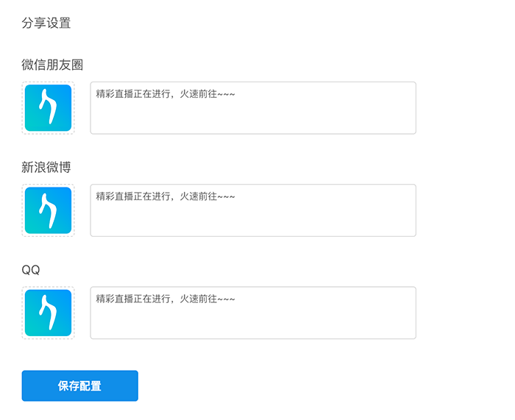Change the thumbnail under 新浪微博

click(x=48, y=210)
